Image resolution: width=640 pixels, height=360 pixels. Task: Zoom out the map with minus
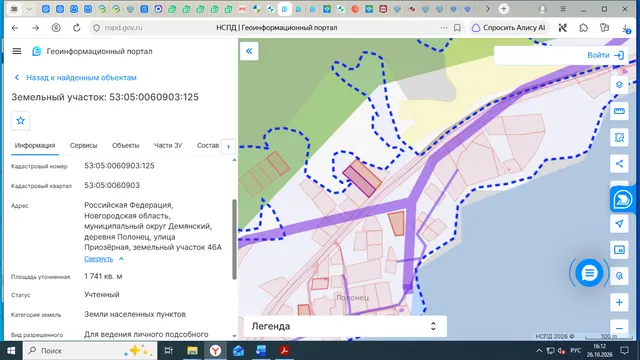tap(619, 328)
